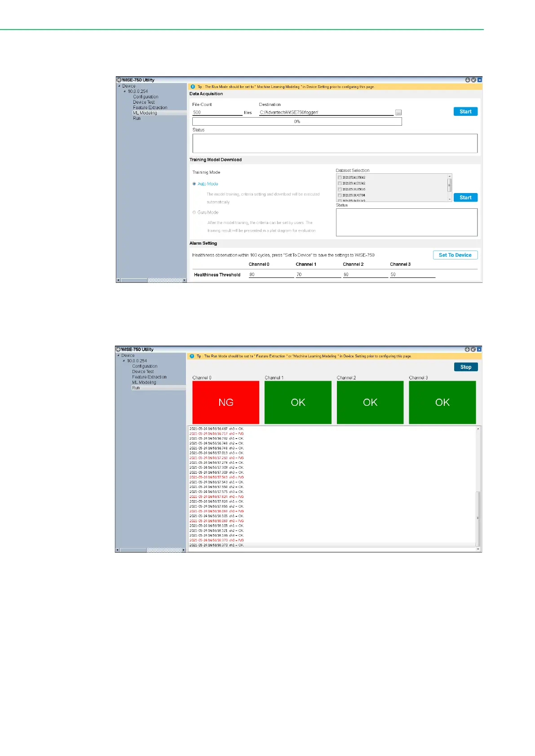This screenshot has height=756, width=535.
Task: Click the Set To Device button
Action: coord(455,255)
